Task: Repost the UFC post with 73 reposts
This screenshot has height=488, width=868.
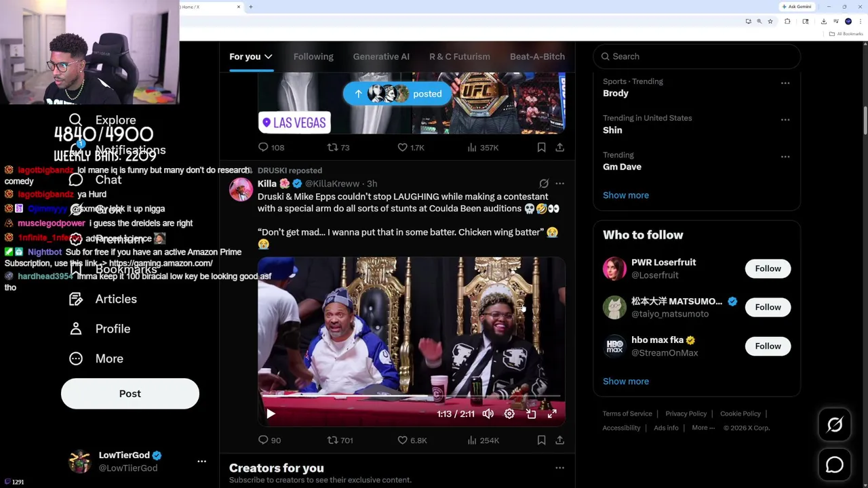Action: click(x=338, y=147)
